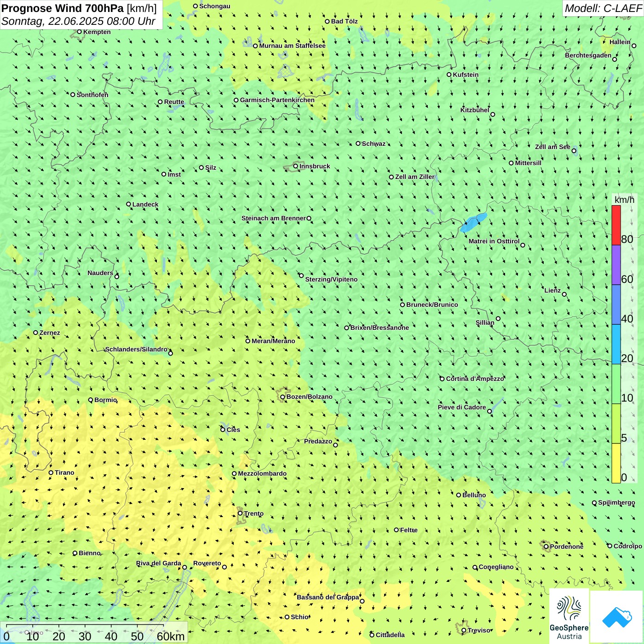Click the 'Bad Tölz' label

(x=345, y=21)
